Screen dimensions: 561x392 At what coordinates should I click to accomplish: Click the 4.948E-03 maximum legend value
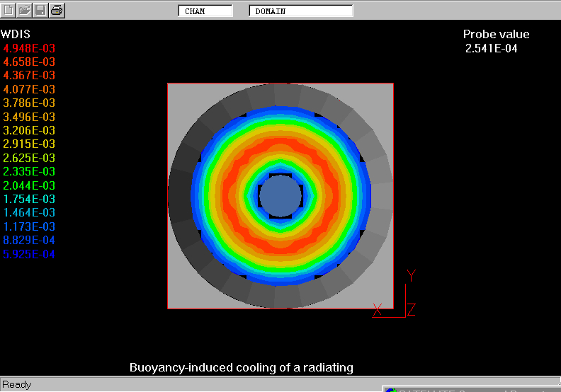pyautogui.click(x=29, y=48)
